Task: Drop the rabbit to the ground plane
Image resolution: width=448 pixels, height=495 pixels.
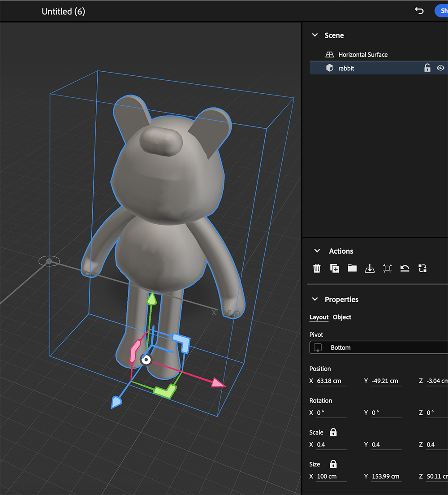Action: [x=370, y=268]
